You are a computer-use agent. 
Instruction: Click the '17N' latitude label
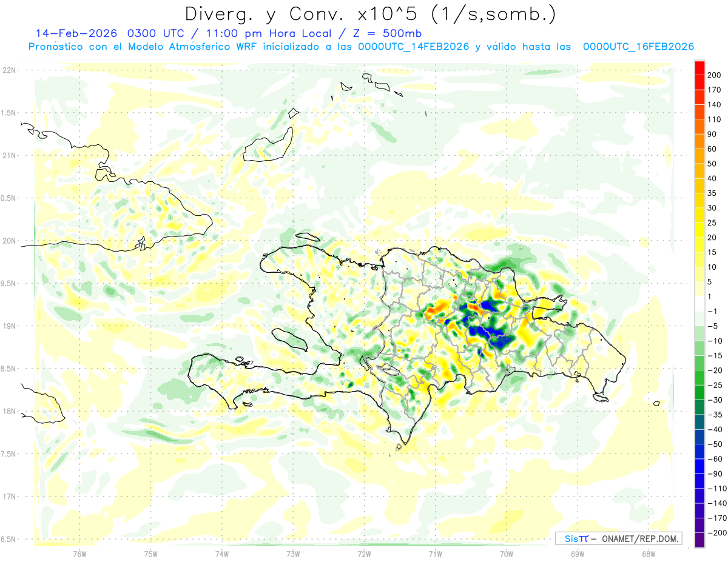click(9, 497)
